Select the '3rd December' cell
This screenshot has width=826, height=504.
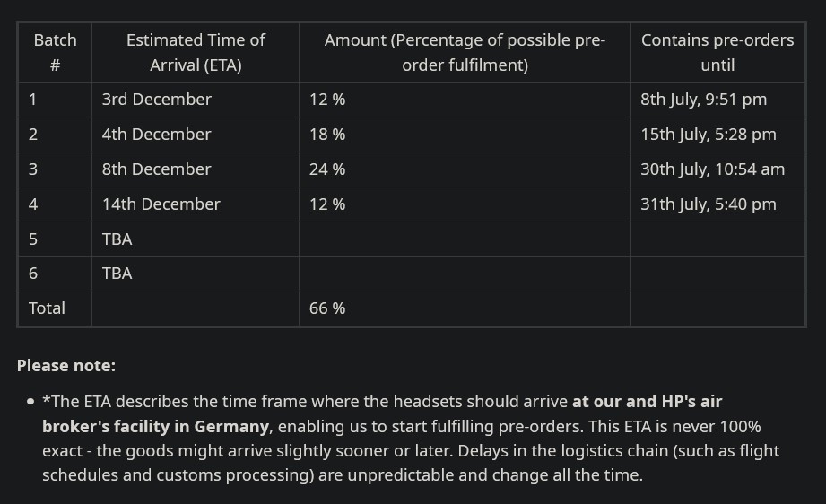point(196,99)
